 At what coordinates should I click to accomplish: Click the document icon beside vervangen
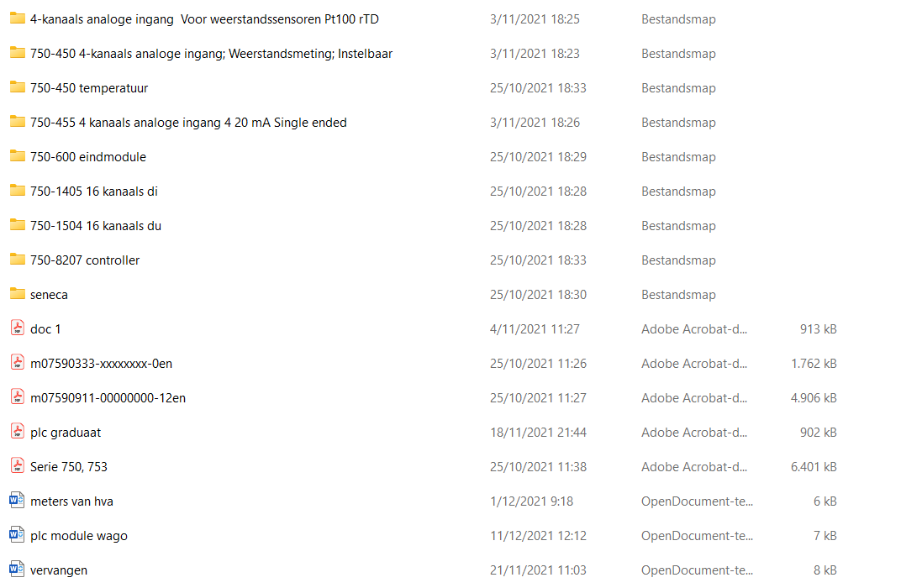coord(17,569)
